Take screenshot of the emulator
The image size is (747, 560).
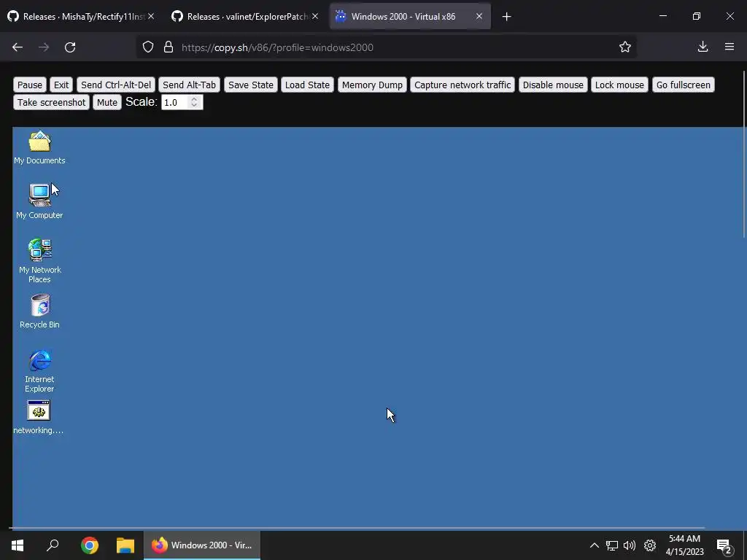[x=52, y=102]
